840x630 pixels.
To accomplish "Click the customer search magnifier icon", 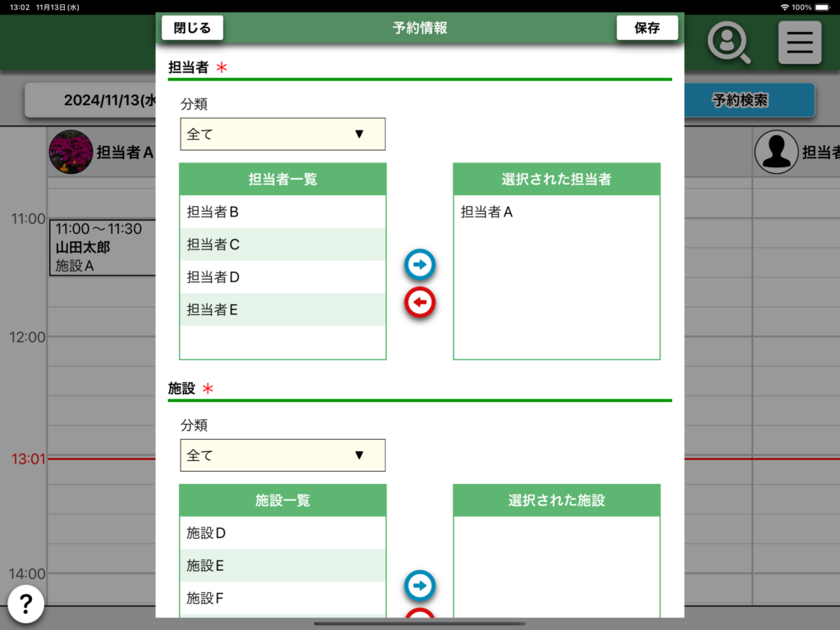I will (x=728, y=43).
